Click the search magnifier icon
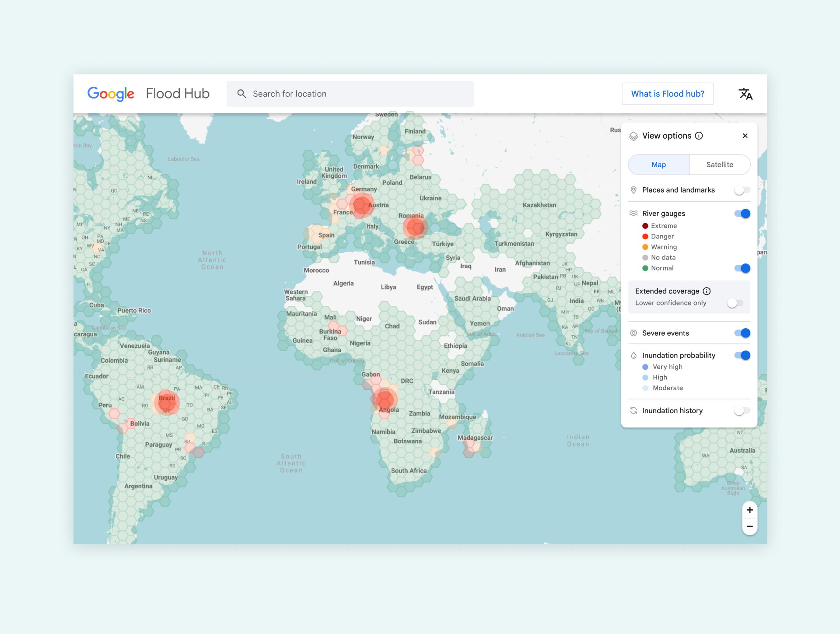This screenshot has height=634, width=840. coord(241,94)
